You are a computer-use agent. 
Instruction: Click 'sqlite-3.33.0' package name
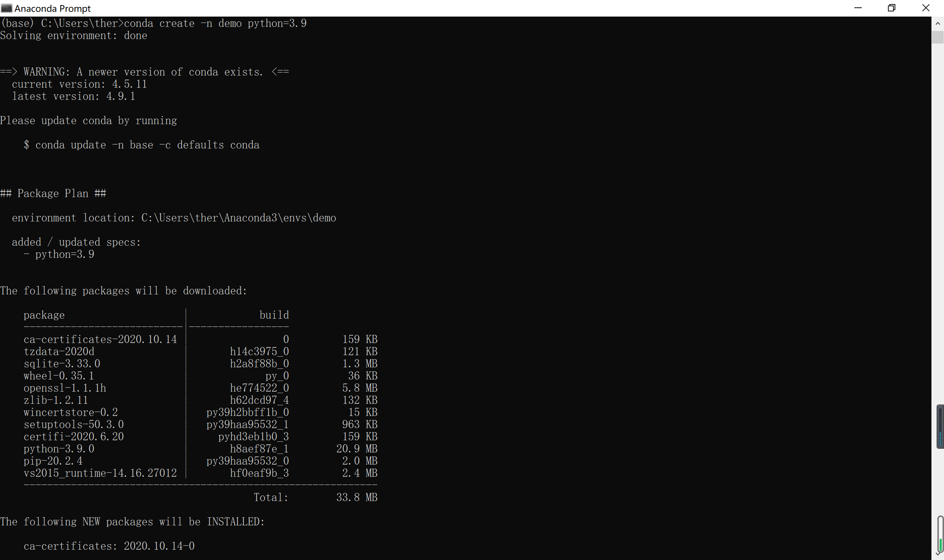pyautogui.click(x=62, y=363)
